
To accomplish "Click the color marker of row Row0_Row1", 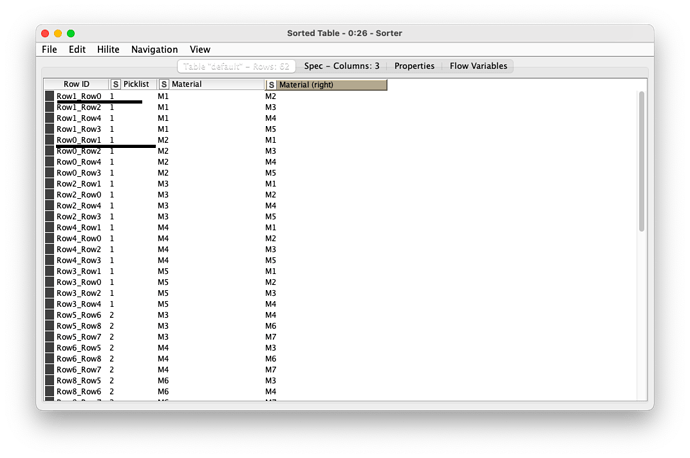I will pyautogui.click(x=49, y=140).
